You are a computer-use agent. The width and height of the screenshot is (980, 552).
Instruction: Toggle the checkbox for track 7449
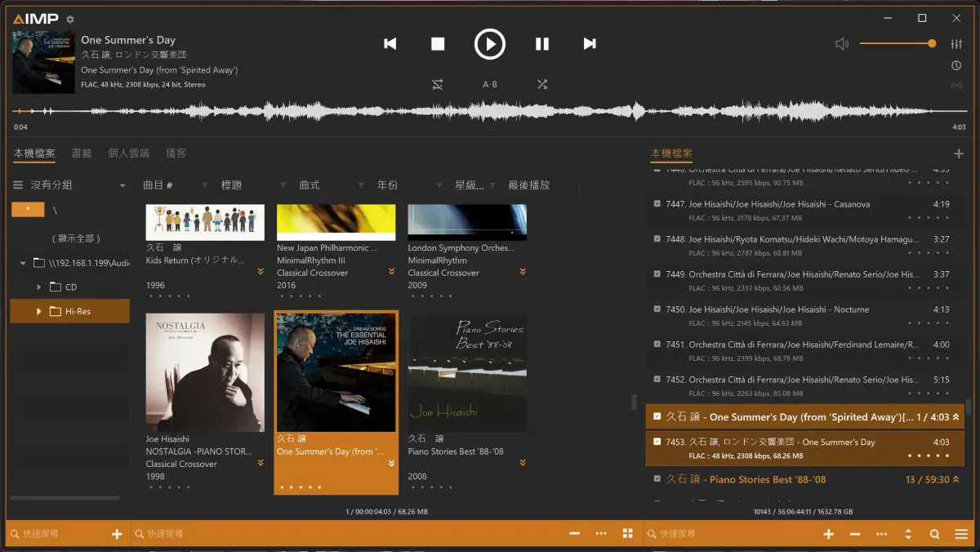click(657, 274)
